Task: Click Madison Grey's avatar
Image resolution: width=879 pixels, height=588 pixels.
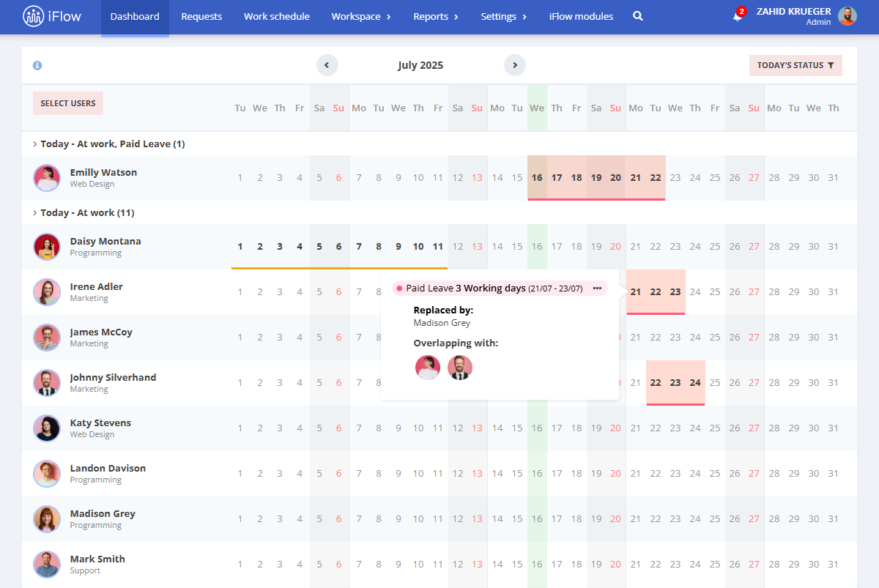Action: click(47, 519)
